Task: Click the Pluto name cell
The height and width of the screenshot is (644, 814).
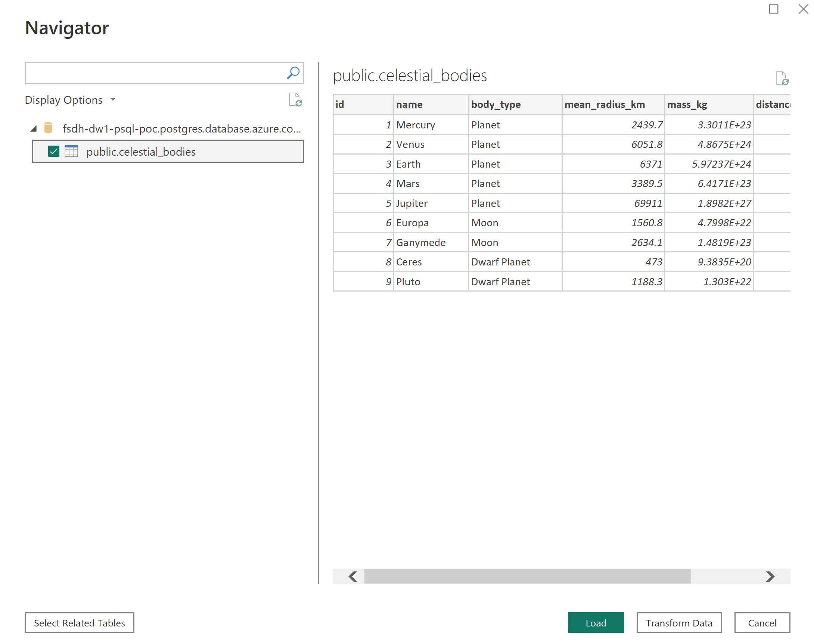Action: pos(431,281)
